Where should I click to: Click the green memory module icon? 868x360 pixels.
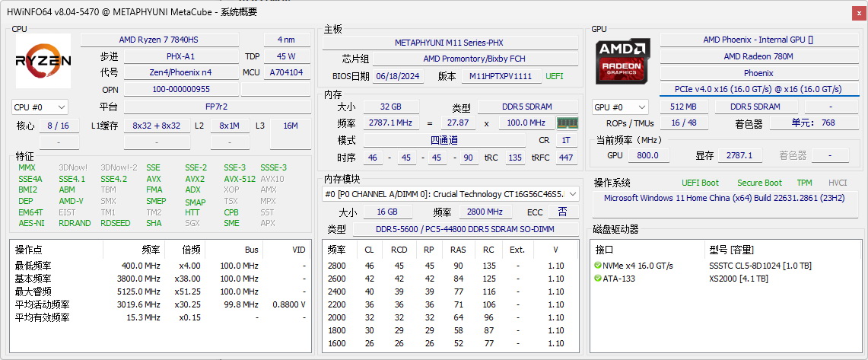(567, 123)
